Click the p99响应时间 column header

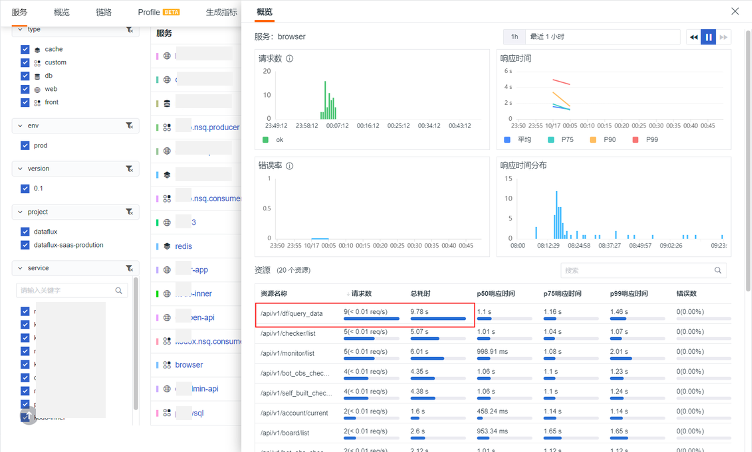[x=629, y=294]
